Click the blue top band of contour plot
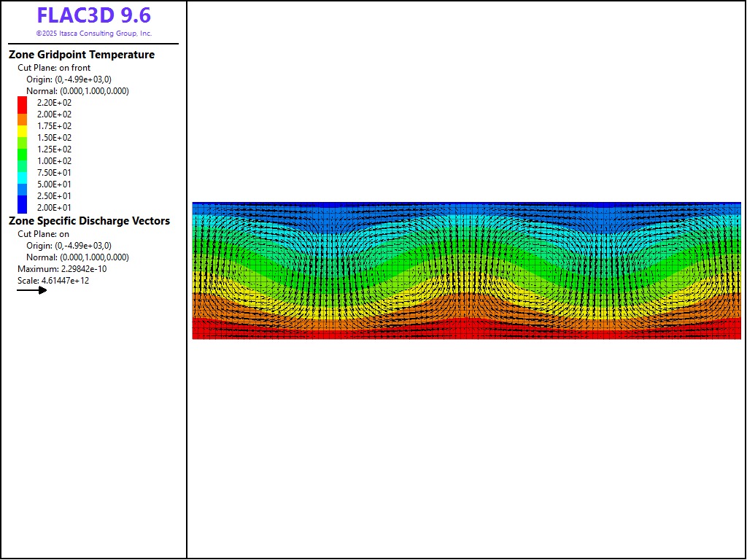This screenshot has width=747, height=560. pos(467,206)
